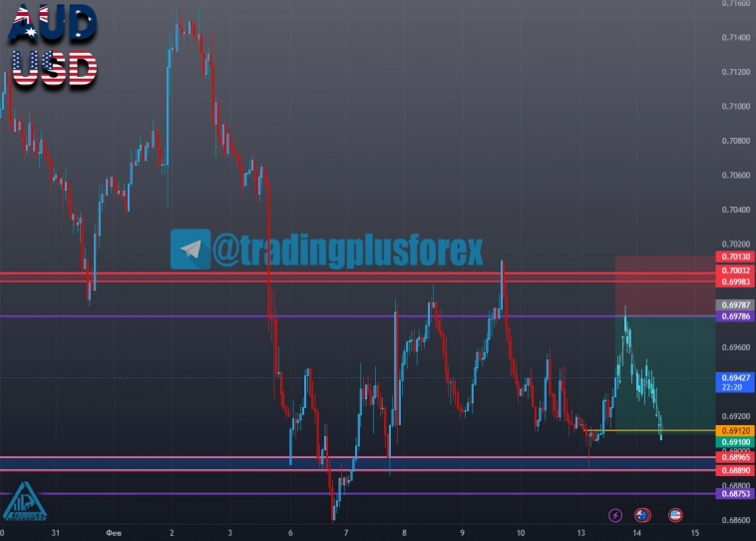This screenshot has height=541, width=756.
Task: Select the blue support zone rectangle
Action: click(x=358, y=463)
